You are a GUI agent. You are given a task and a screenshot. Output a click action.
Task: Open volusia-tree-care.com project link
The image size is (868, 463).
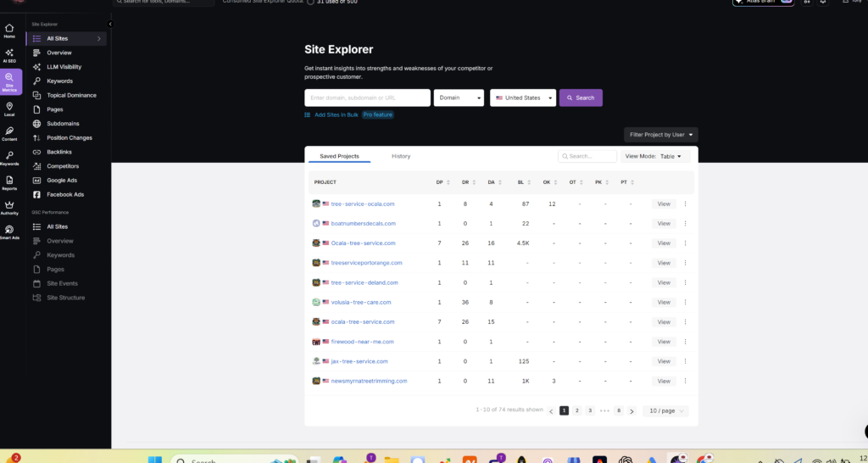tap(361, 303)
